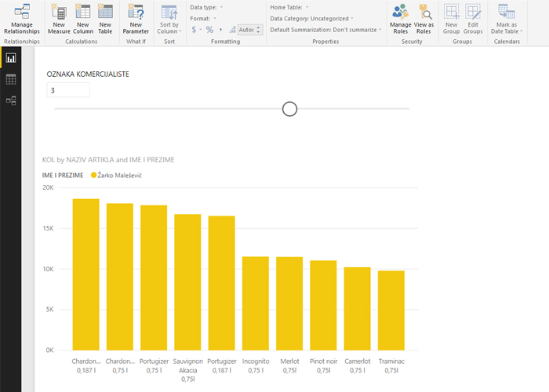Open the Default Summarization dropdown
The height and width of the screenshot is (392, 549).
(x=325, y=30)
